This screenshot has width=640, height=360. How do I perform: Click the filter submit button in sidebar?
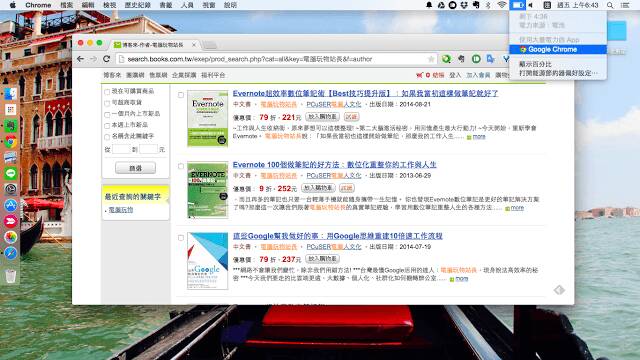(x=135, y=168)
